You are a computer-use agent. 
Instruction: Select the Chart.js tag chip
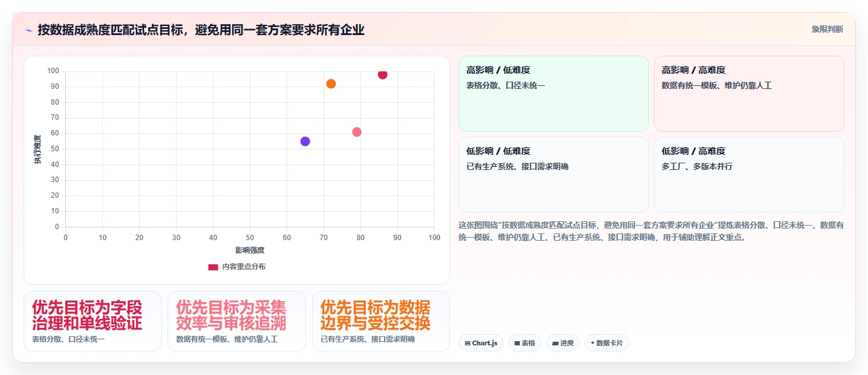pos(481,343)
